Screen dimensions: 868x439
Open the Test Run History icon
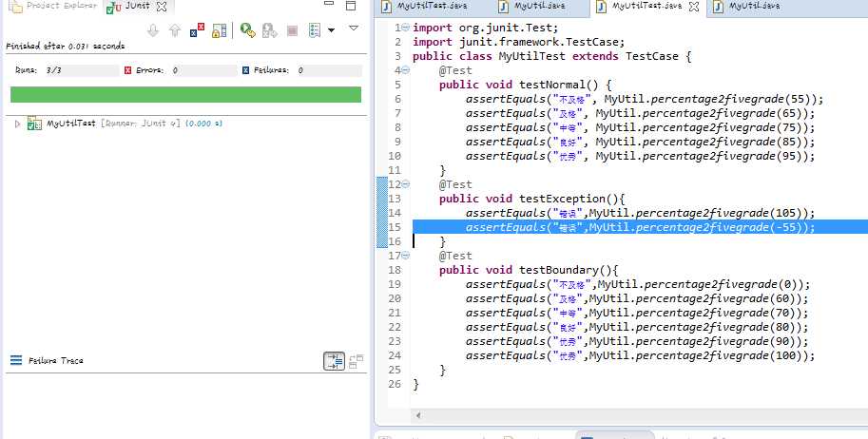[x=315, y=30]
